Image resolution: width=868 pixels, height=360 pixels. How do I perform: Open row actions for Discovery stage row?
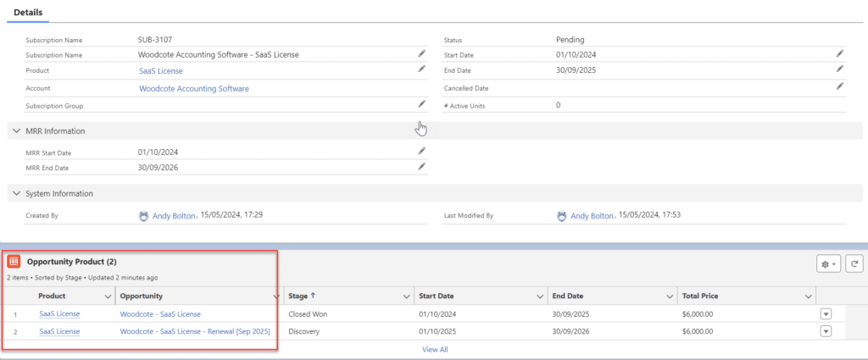[x=826, y=331]
